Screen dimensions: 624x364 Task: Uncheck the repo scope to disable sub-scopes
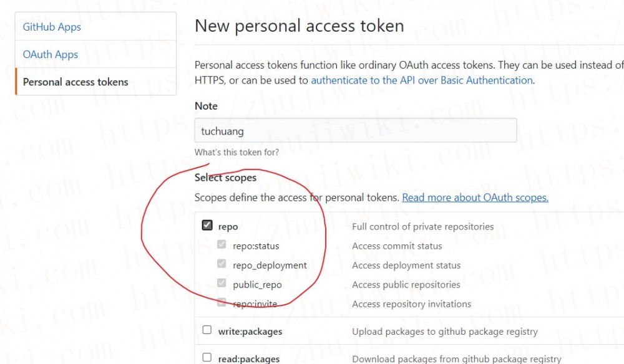tap(207, 225)
